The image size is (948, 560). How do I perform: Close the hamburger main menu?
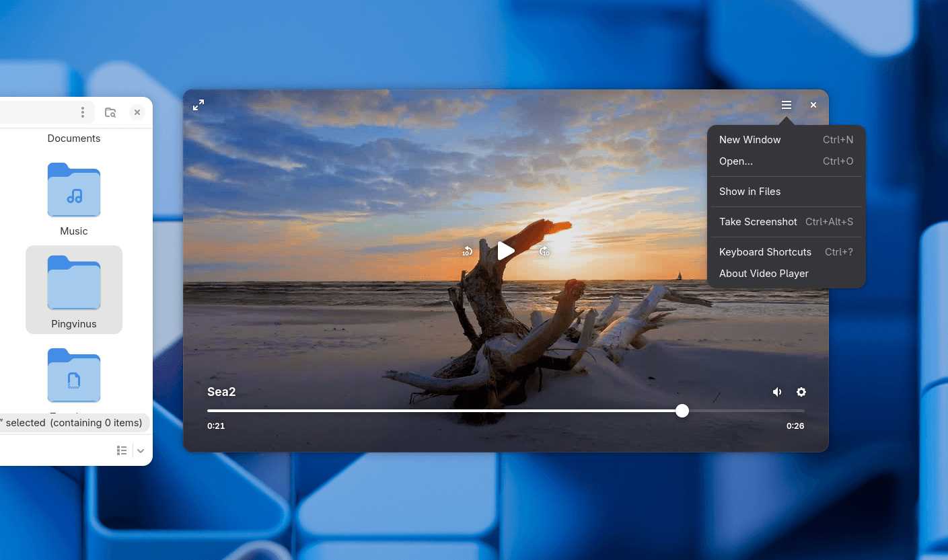pyautogui.click(x=786, y=105)
